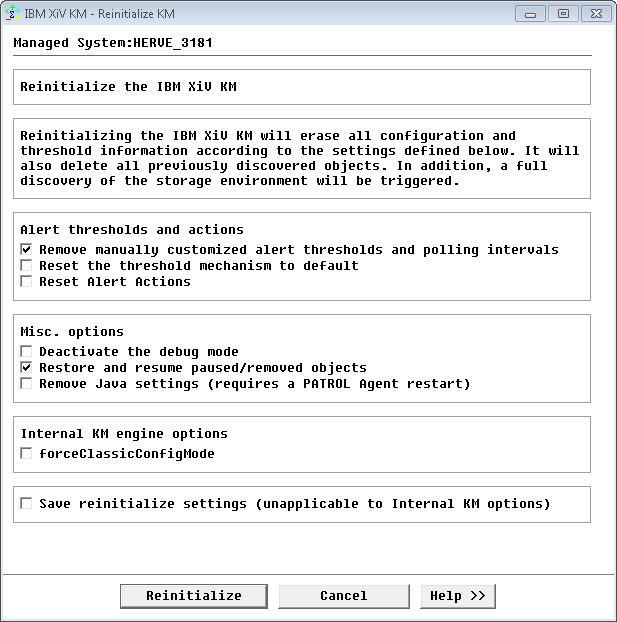The width and height of the screenshot is (617, 622).
Task: Check Save reinitialize settings option
Action: (26, 503)
